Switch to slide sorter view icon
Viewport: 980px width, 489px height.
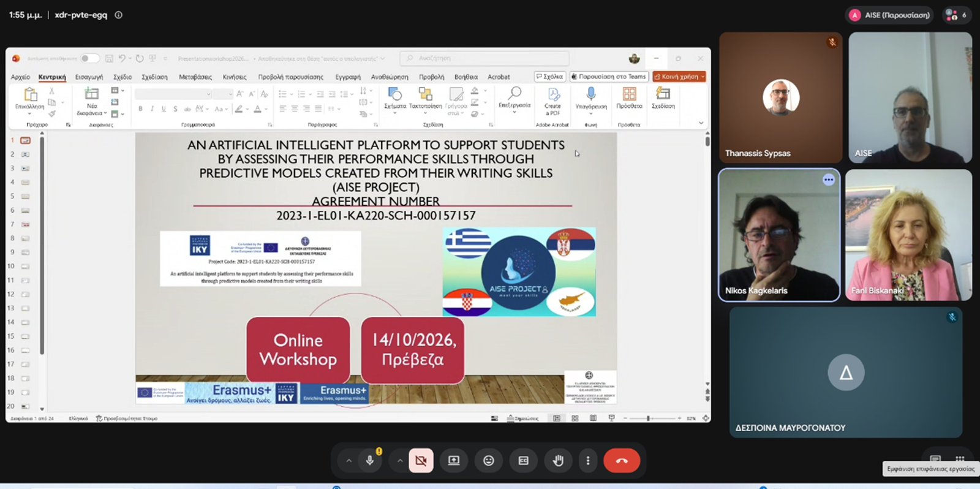[575, 418]
